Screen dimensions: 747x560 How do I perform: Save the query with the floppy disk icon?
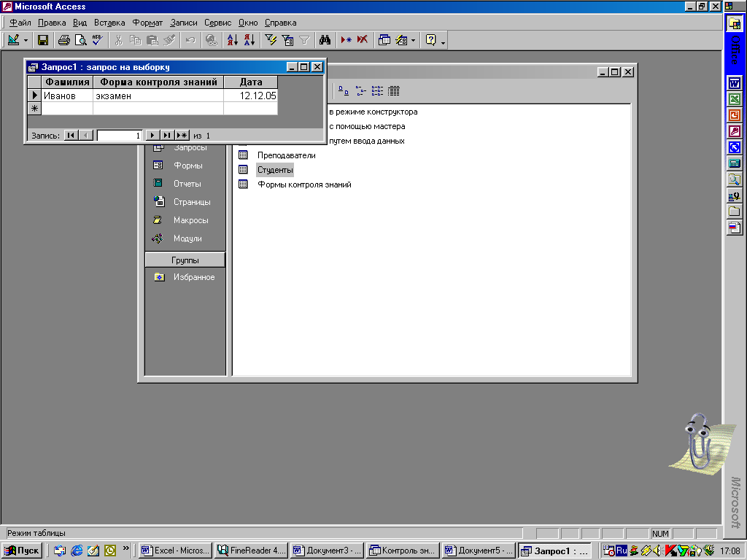coord(43,41)
